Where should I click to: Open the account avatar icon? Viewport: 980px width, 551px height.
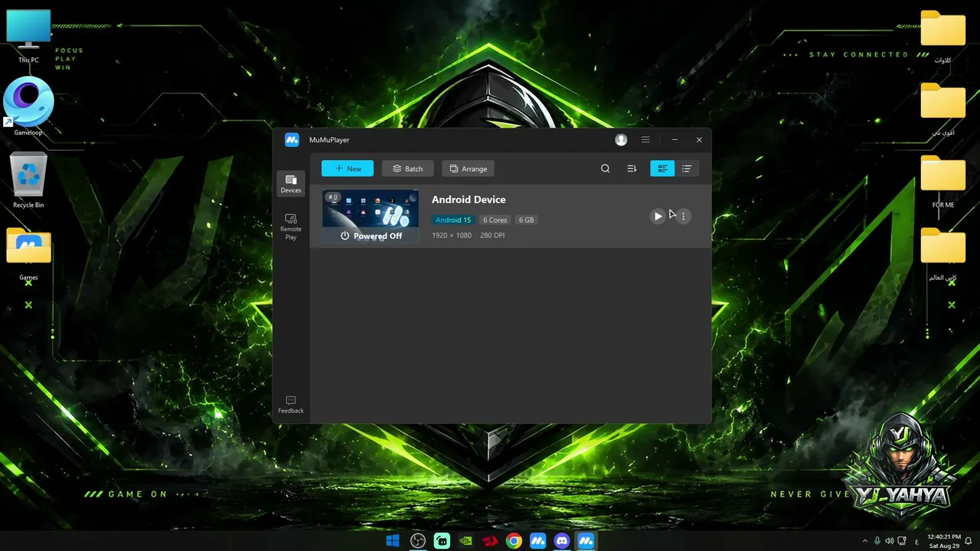(x=621, y=140)
